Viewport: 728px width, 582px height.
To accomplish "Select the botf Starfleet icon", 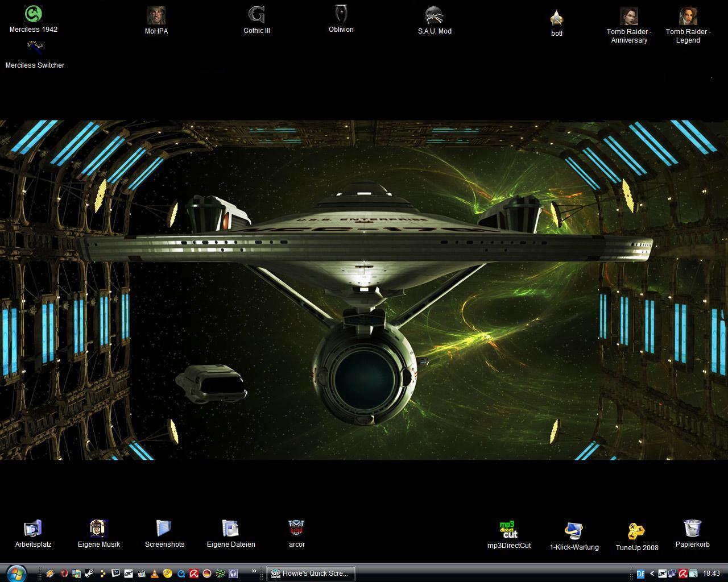I will click(x=557, y=24).
